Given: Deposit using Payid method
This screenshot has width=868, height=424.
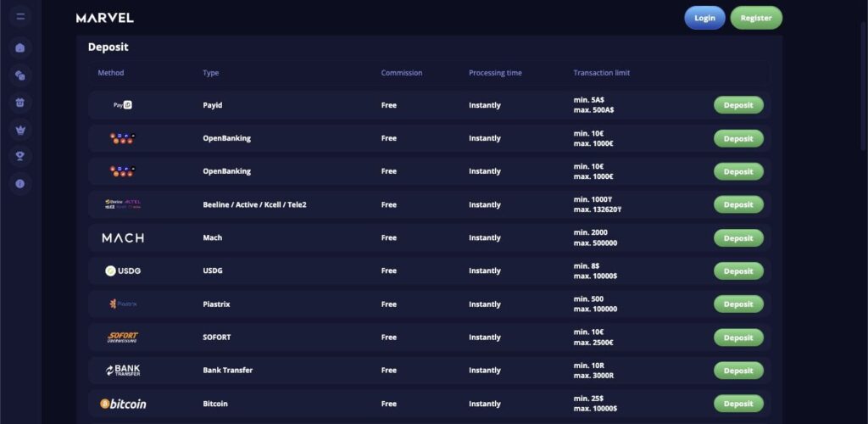Looking at the screenshot, I should [x=738, y=105].
